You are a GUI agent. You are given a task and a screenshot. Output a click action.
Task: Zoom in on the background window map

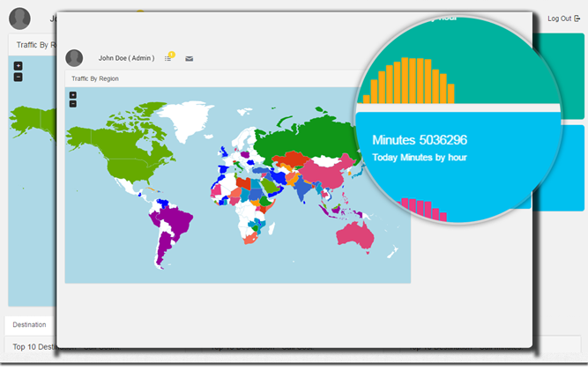[x=18, y=66]
